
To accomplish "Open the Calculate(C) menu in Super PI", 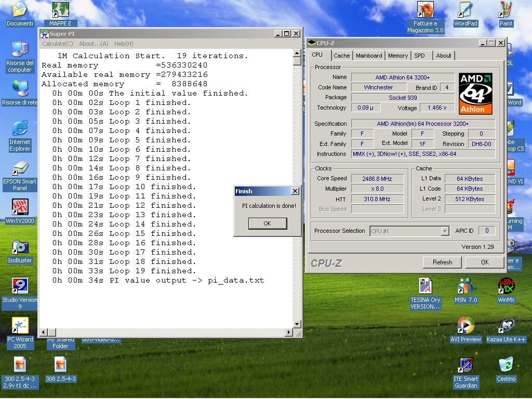I will click(57, 44).
